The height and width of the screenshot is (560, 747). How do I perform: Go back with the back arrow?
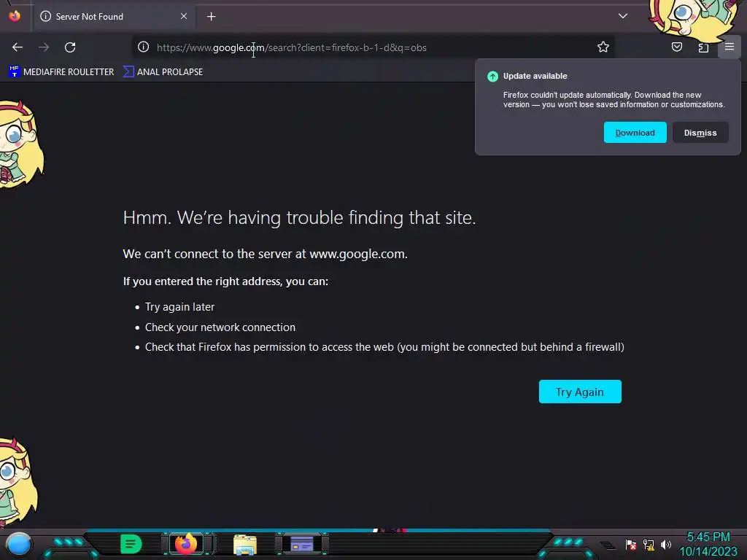point(18,47)
